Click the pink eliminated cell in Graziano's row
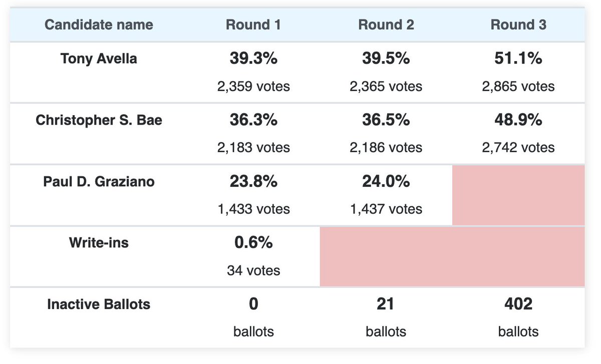 pyautogui.click(x=518, y=195)
